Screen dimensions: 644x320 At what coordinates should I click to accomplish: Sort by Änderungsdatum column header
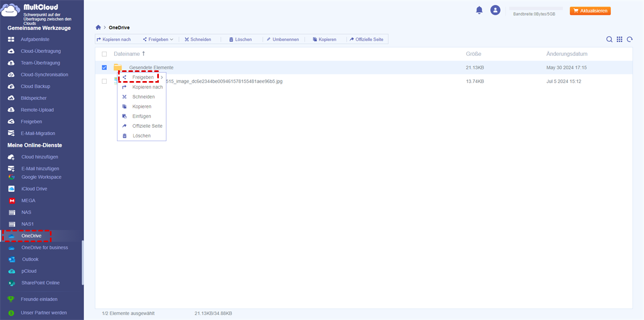tap(567, 54)
